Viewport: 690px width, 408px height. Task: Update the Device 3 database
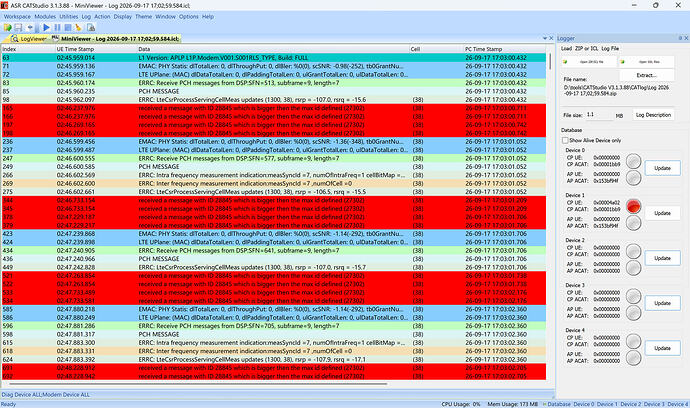[x=662, y=303]
